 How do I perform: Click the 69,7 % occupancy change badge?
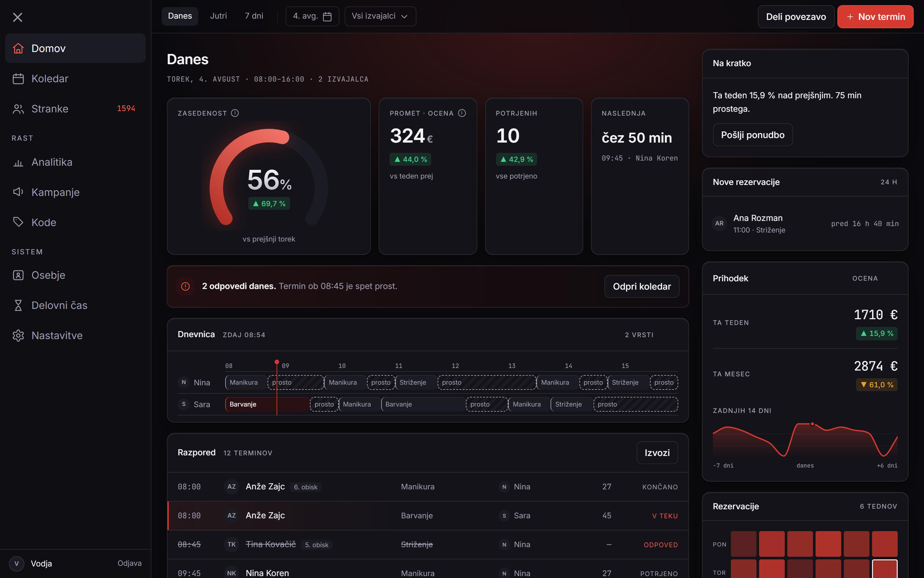point(269,204)
